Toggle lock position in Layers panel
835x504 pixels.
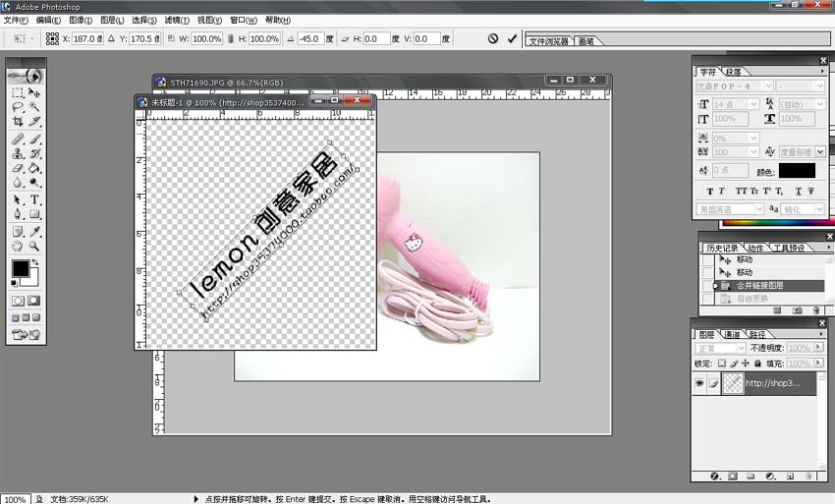point(746,364)
